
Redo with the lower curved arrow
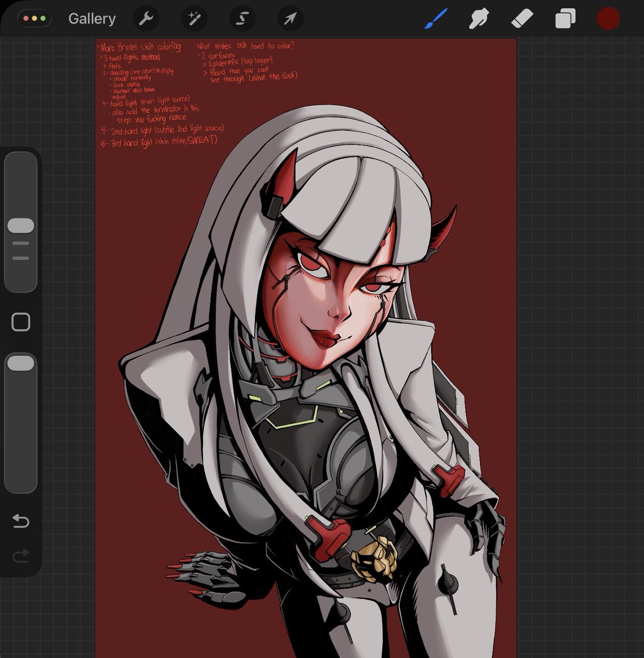pyautogui.click(x=21, y=557)
